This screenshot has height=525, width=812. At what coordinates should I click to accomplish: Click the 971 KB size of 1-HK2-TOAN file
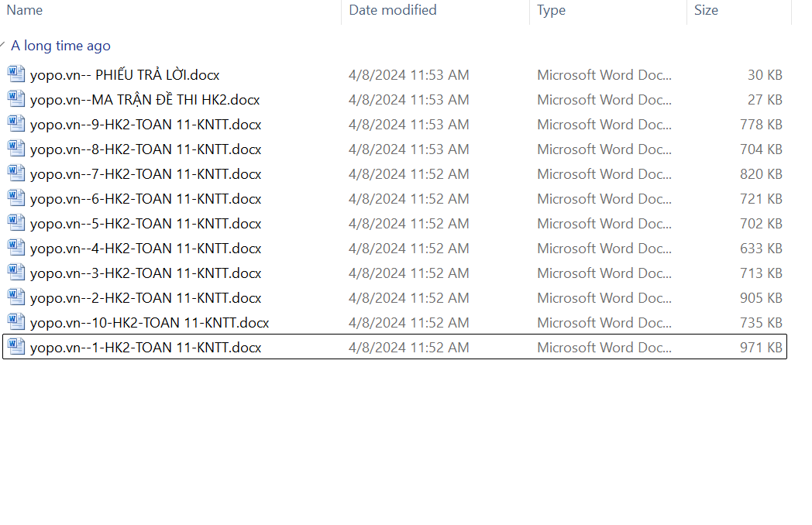pyautogui.click(x=761, y=348)
